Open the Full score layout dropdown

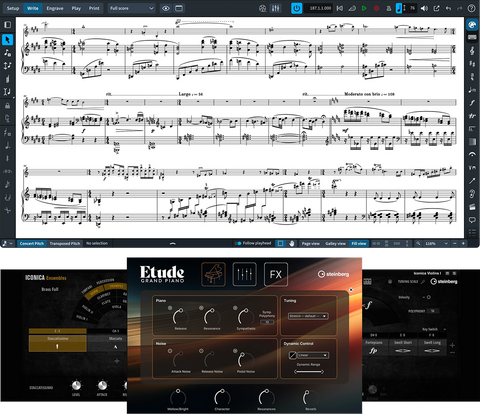pos(132,8)
